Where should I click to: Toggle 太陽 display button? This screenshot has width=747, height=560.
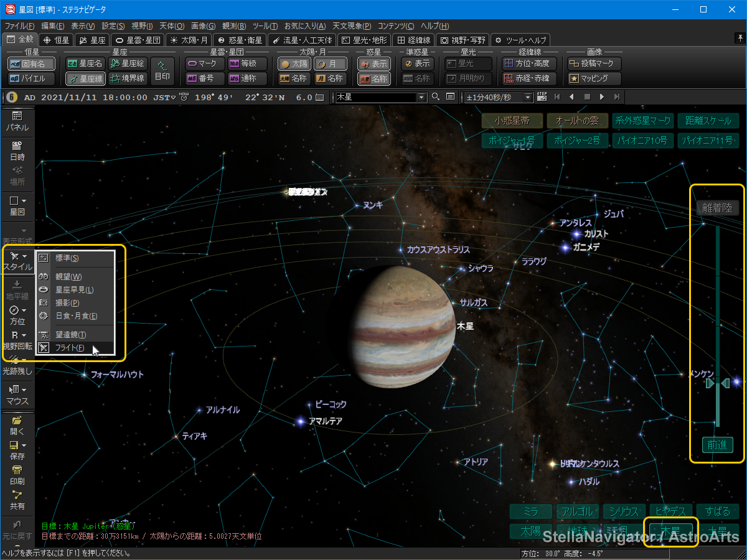click(294, 63)
